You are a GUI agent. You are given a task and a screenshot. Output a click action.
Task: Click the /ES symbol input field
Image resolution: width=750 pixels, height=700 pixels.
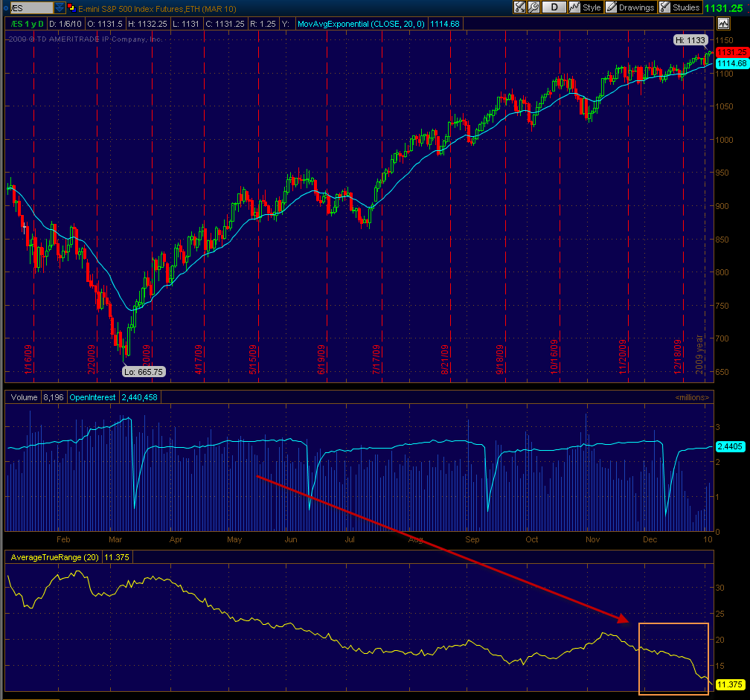coord(31,8)
